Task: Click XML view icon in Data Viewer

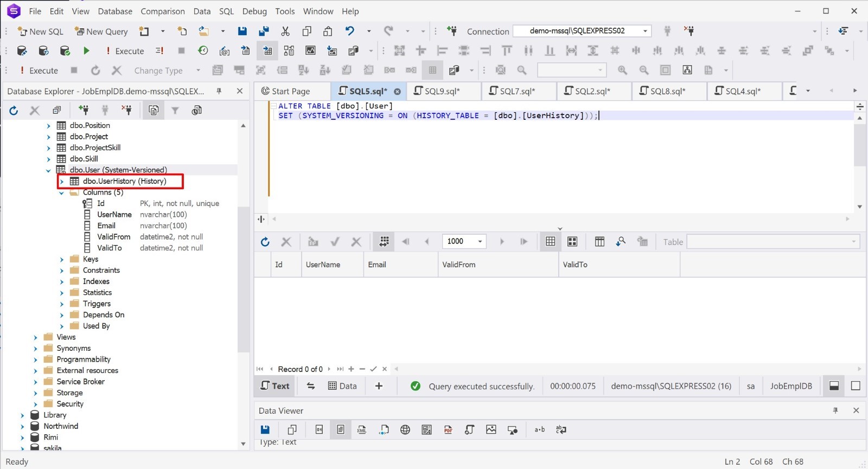Action: [x=362, y=430]
